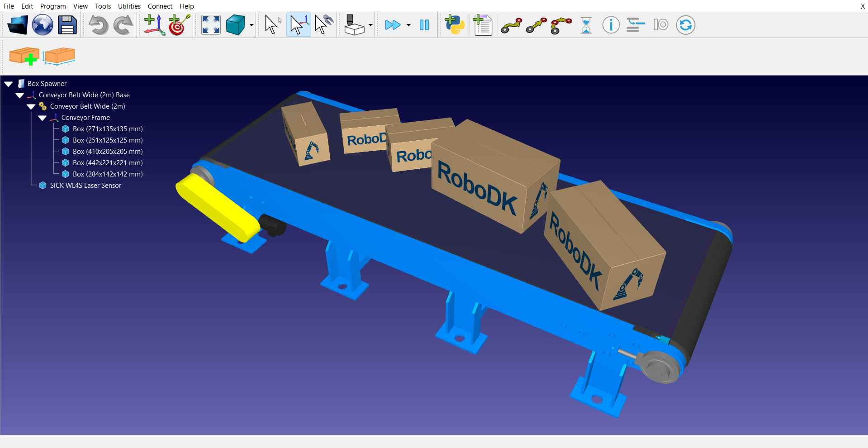This screenshot has width=868, height=448.
Task: Open the File menu
Action: coord(9,6)
